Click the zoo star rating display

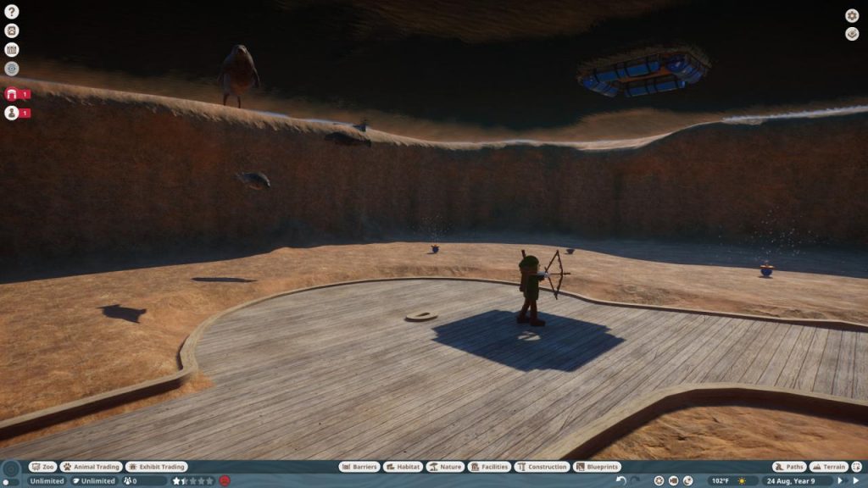pos(192,481)
